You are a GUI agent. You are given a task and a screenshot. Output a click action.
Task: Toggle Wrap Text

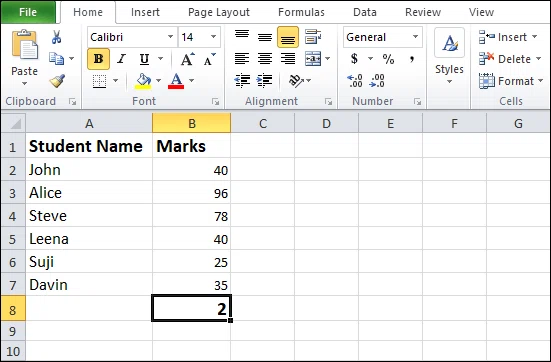(x=313, y=37)
